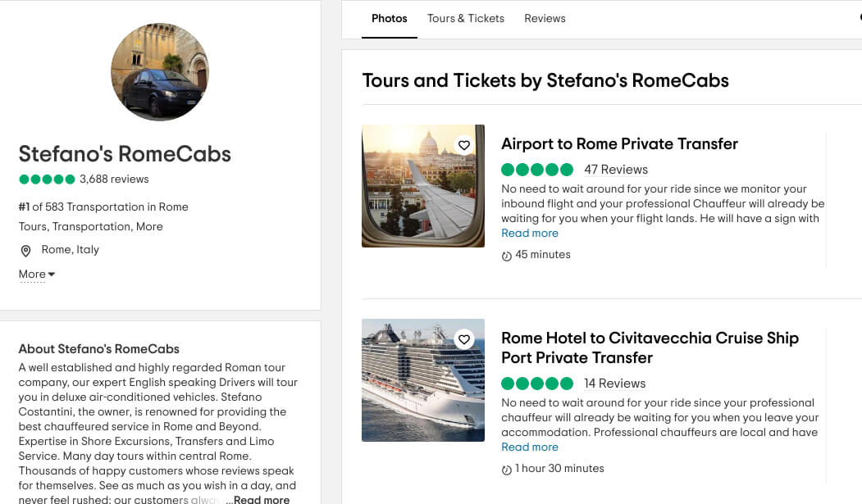The height and width of the screenshot is (504, 862).
Task: Open Airport to Rome Private Transfer title
Action: [x=619, y=144]
